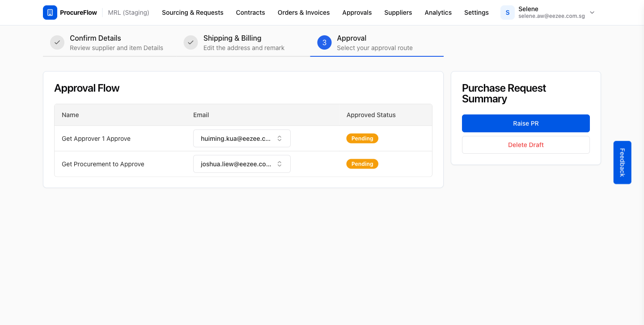The height and width of the screenshot is (325, 644).
Task: Click 'Select your approval route' subtitle
Action: coord(375,48)
